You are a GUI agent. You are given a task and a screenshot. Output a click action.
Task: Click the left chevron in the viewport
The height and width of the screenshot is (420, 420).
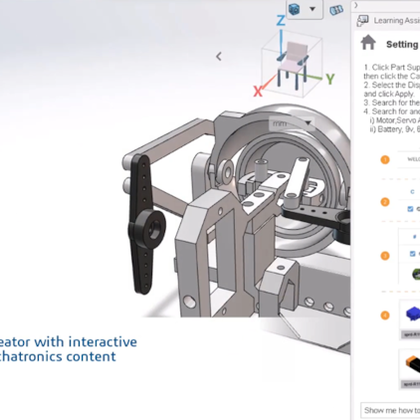[219, 56]
